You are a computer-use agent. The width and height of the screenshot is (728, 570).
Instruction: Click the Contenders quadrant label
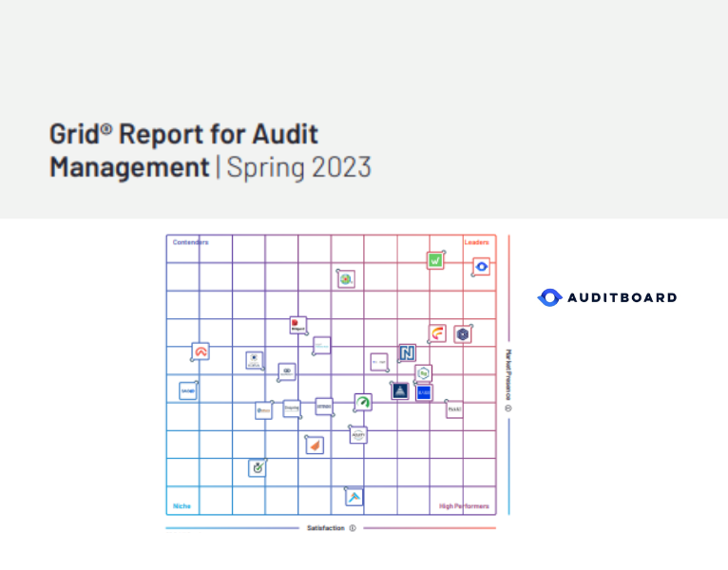pos(190,242)
